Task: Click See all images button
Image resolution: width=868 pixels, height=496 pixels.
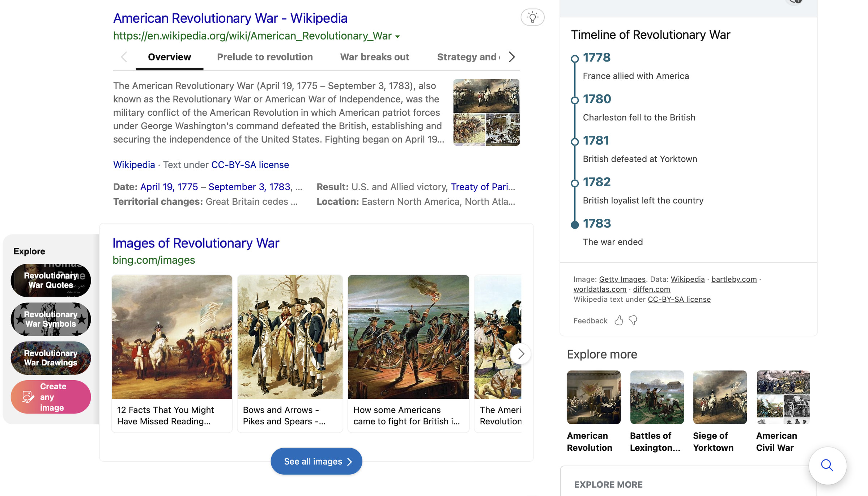Action: pyautogui.click(x=316, y=461)
